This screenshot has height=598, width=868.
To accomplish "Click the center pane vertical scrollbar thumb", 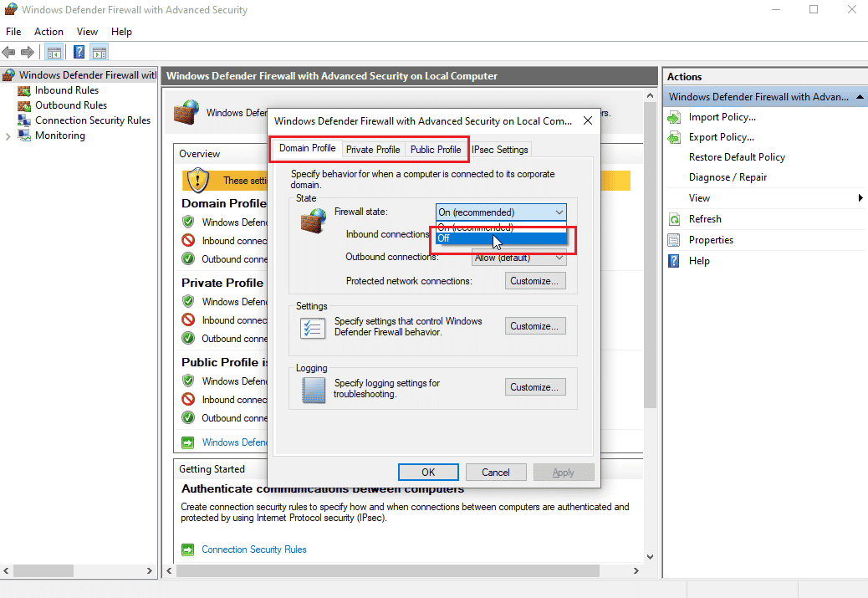I will [x=650, y=255].
